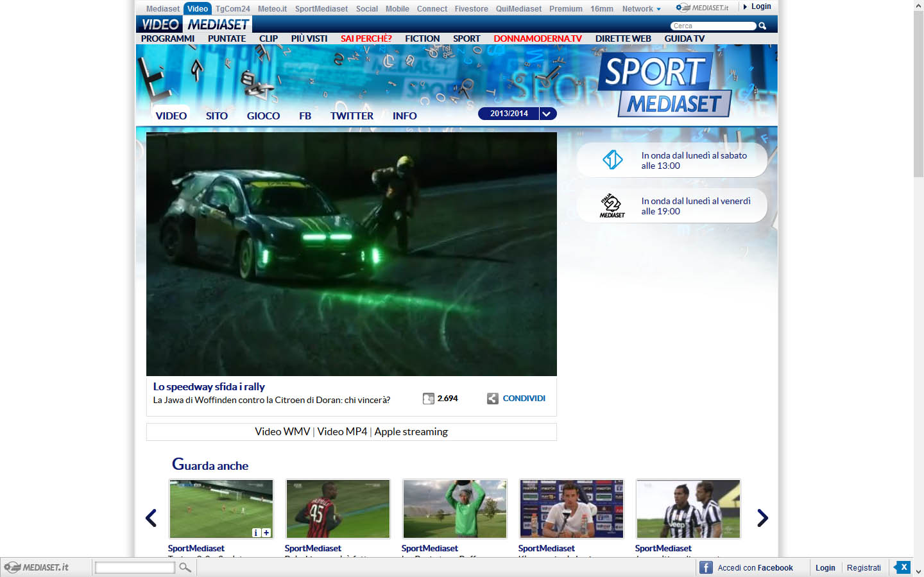Click the MEDIASET.it logo at top right

(702, 8)
